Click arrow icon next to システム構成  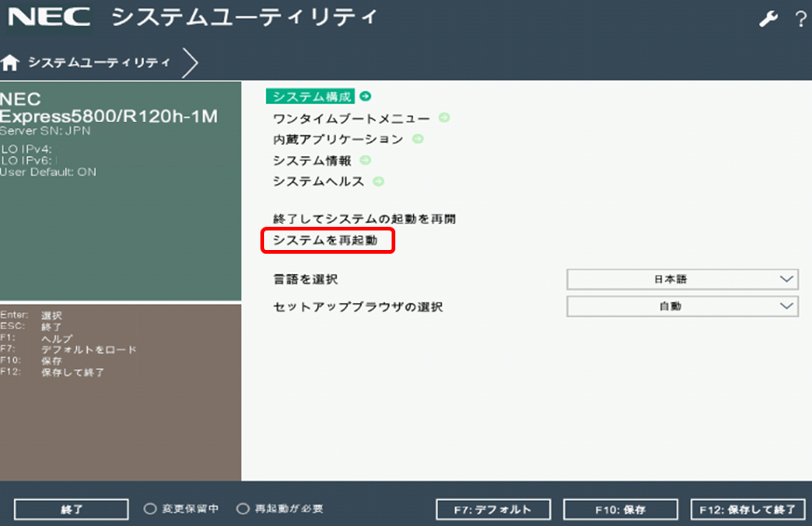pyautogui.click(x=366, y=97)
